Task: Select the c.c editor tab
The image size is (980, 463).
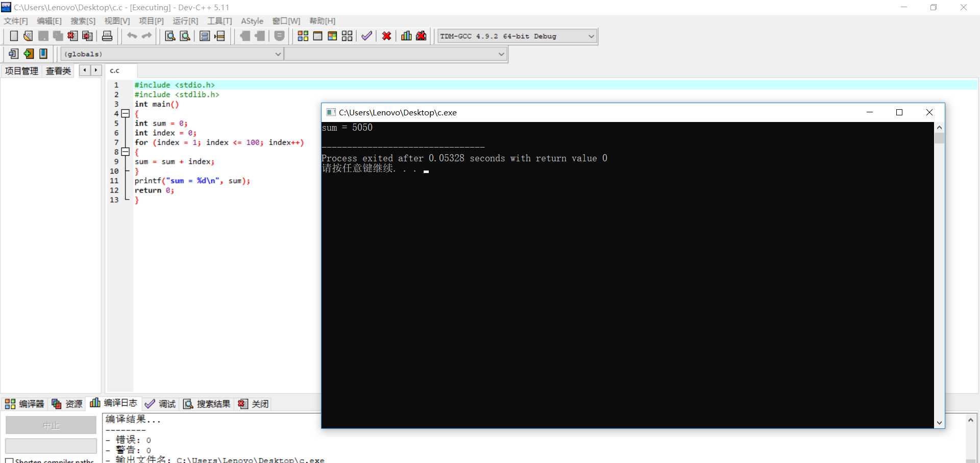Action: pyautogui.click(x=121, y=71)
